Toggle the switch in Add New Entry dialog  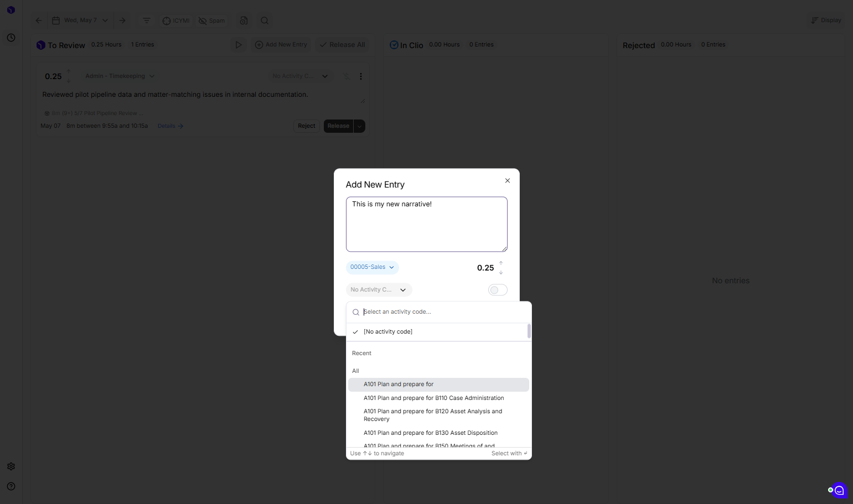point(498,290)
